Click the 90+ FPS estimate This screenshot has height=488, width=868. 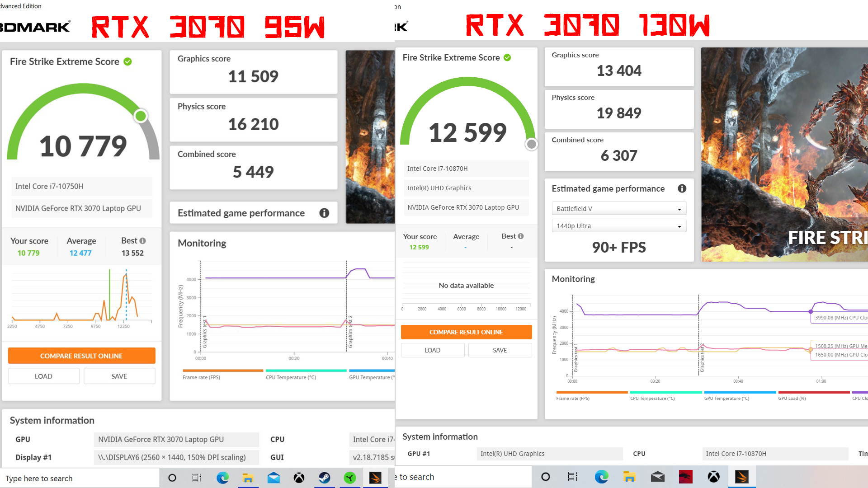coord(619,247)
